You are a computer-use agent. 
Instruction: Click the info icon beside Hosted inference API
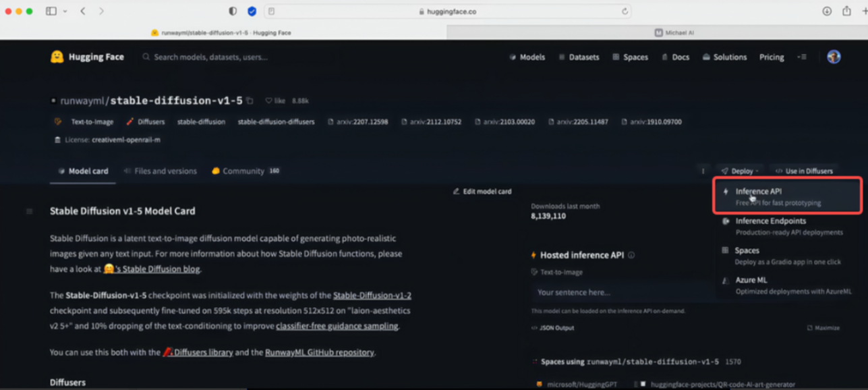click(631, 255)
